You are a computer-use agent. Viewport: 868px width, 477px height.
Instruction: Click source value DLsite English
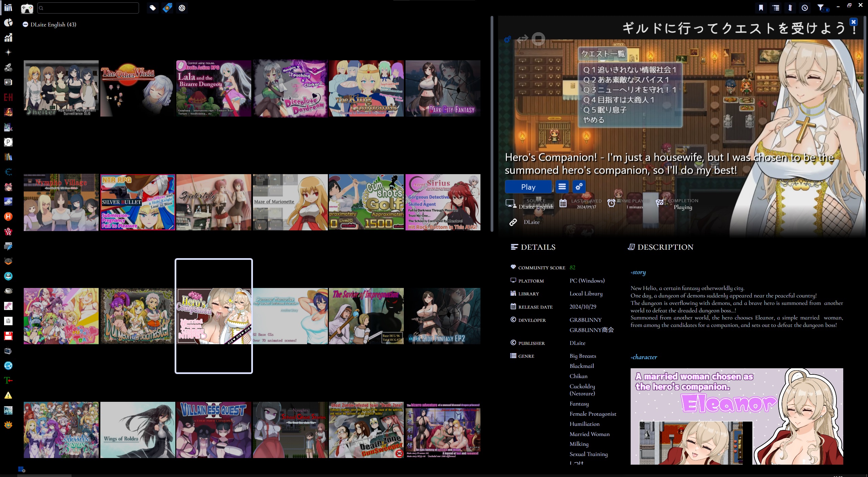pyautogui.click(x=536, y=207)
